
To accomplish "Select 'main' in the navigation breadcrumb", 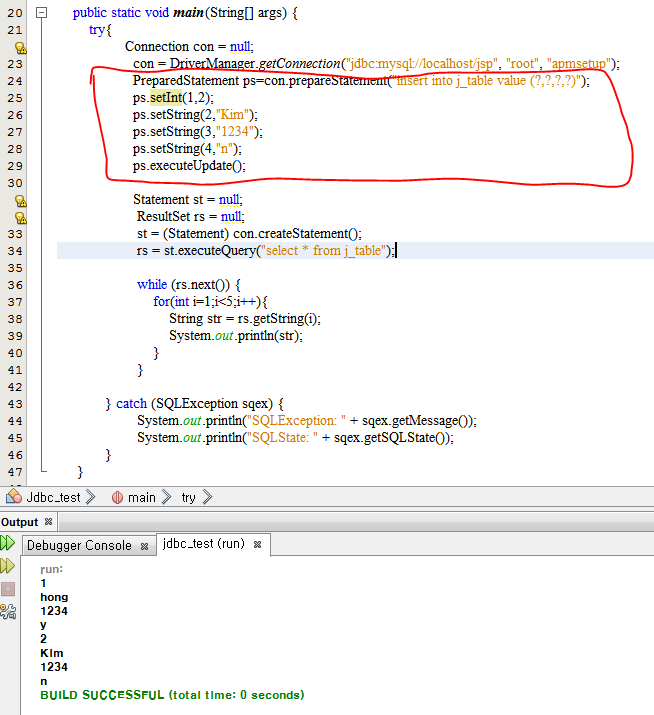I will 141,497.
